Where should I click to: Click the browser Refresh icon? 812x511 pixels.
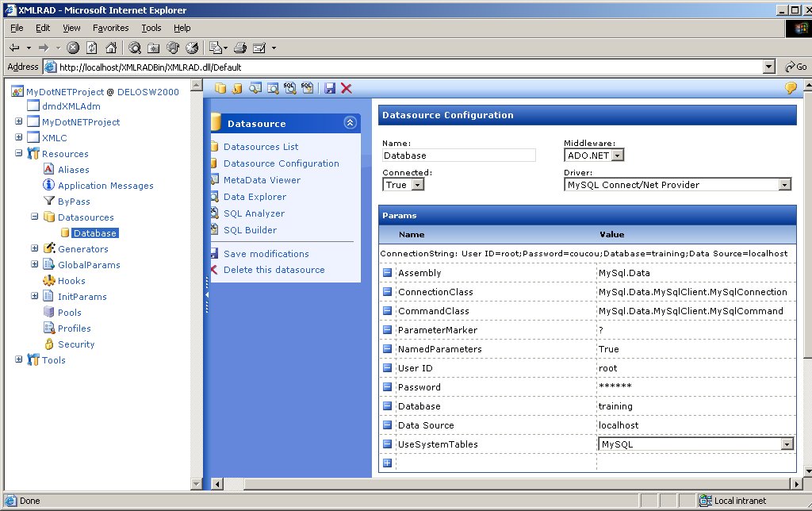(92, 48)
